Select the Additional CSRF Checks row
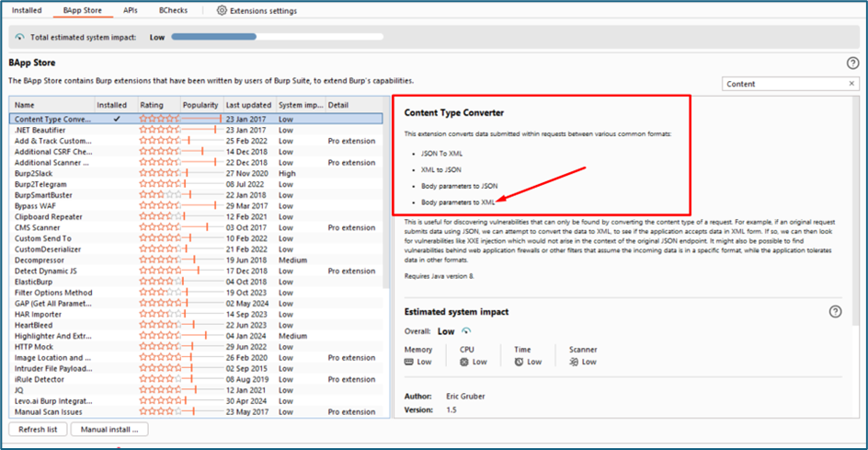 [x=196, y=151]
